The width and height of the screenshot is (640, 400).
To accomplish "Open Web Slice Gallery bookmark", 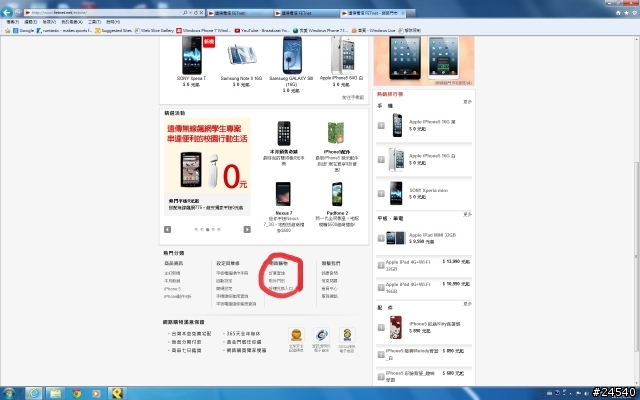I will (154, 31).
